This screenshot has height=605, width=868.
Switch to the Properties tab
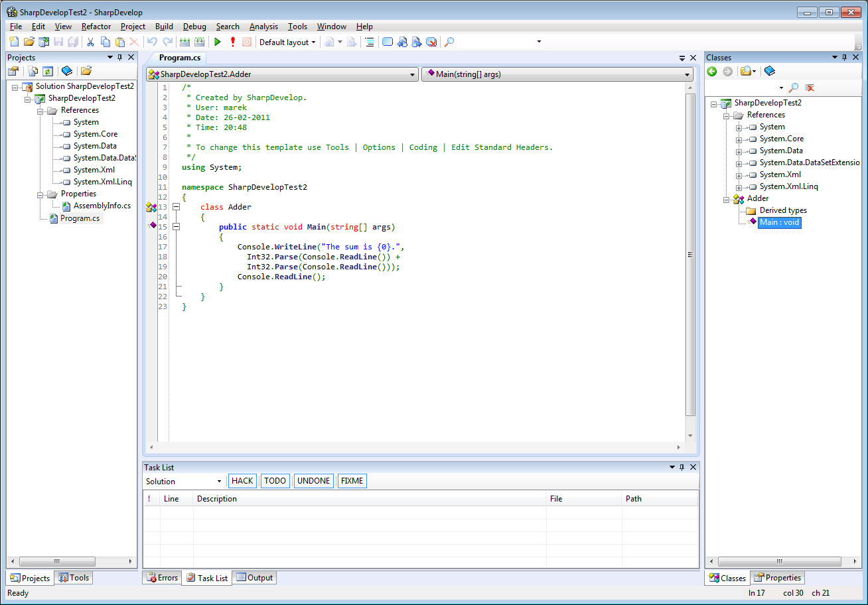(778, 578)
